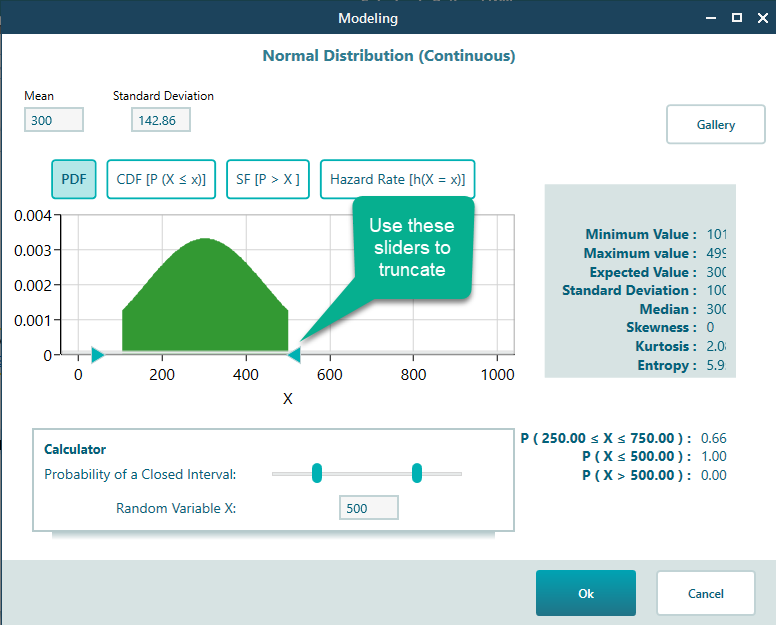
Task: Show the CDF [P (X ≤ x)] plot
Action: click(x=161, y=180)
